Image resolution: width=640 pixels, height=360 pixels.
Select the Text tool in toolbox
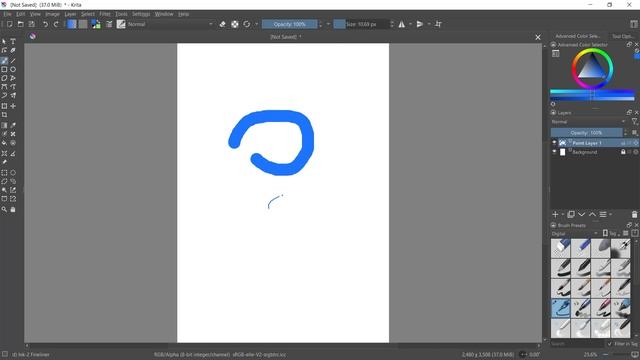click(13, 41)
